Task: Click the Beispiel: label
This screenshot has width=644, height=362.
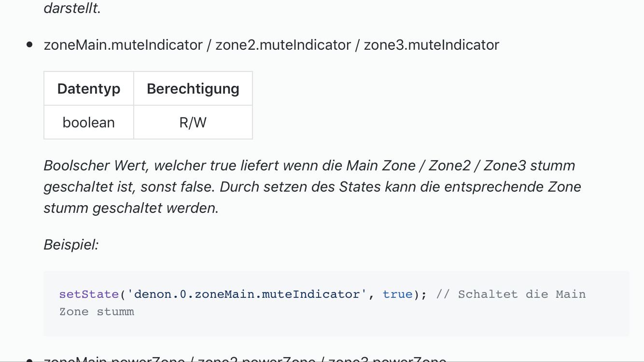Action: 71,245
